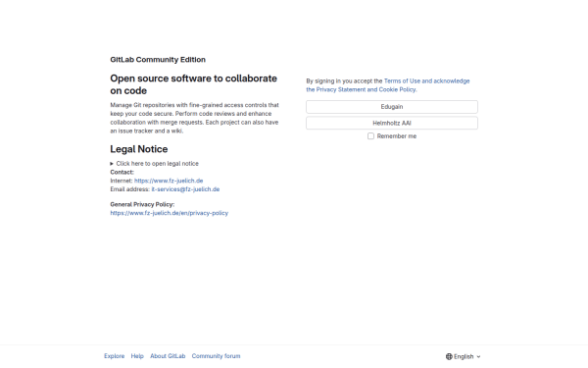588x368 pixels.
Task: Open the Community forum footer link
Action: [216, 356]
